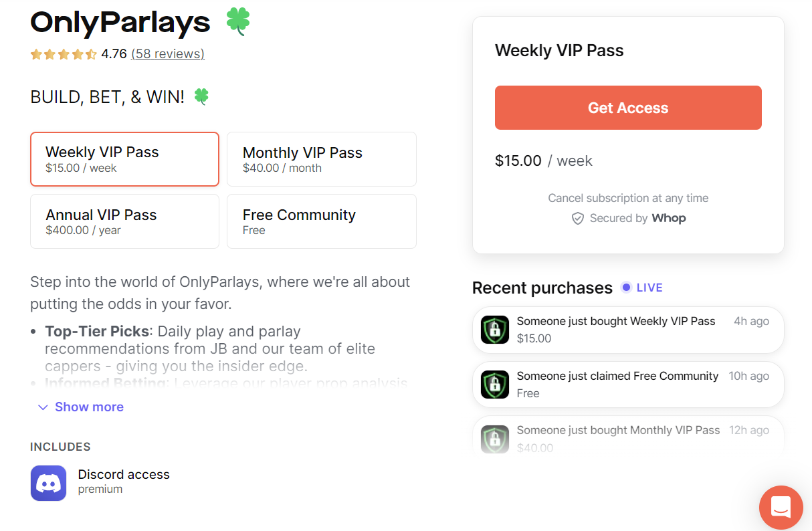Click the Get Access button
Image resolution: width=812 pixels, height=531 pixels.
pos(627,107)
